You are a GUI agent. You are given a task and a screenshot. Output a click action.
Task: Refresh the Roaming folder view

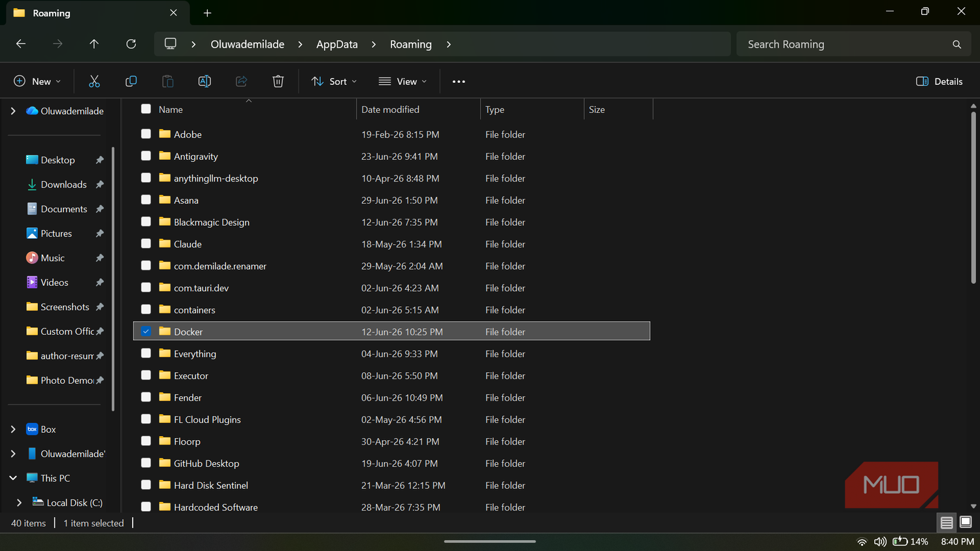(x=131, y=44)
